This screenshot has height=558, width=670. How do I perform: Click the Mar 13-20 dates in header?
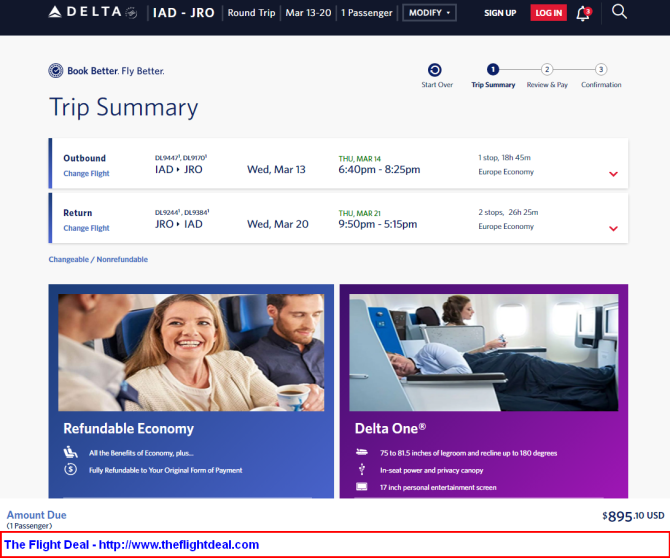[x=308, y=13]
